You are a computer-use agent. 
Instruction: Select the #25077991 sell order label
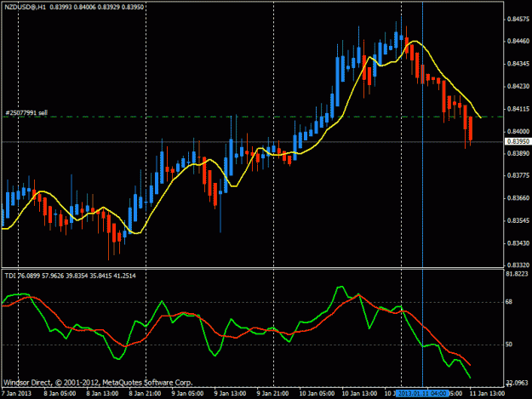(x=26, y=112)
